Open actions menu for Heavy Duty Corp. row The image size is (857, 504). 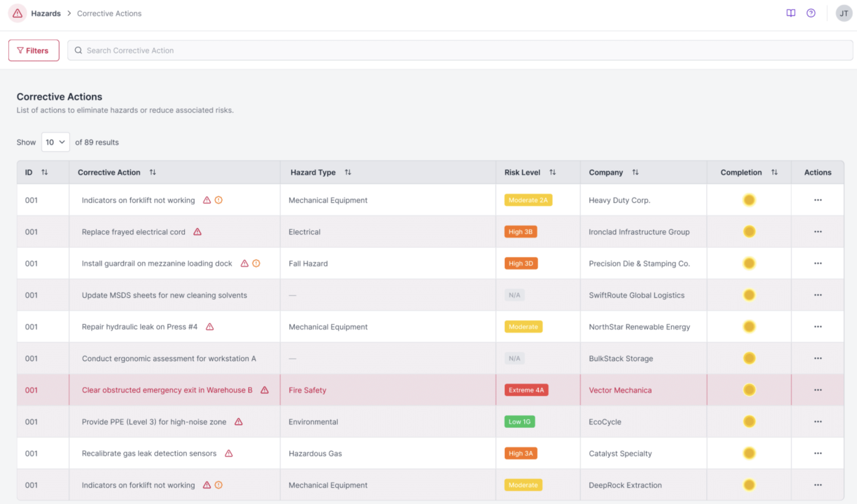[x=817, y=200]
